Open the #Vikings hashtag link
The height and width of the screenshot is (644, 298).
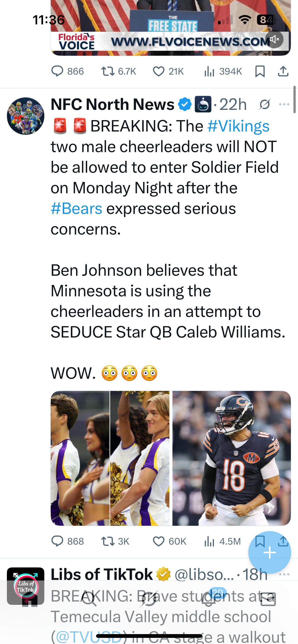(x=238, y=126)
